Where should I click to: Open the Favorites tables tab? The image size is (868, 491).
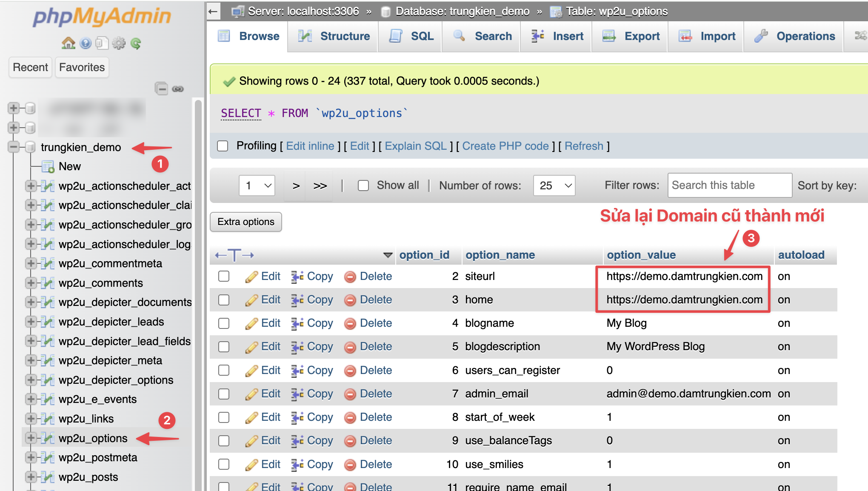point(82,67)
